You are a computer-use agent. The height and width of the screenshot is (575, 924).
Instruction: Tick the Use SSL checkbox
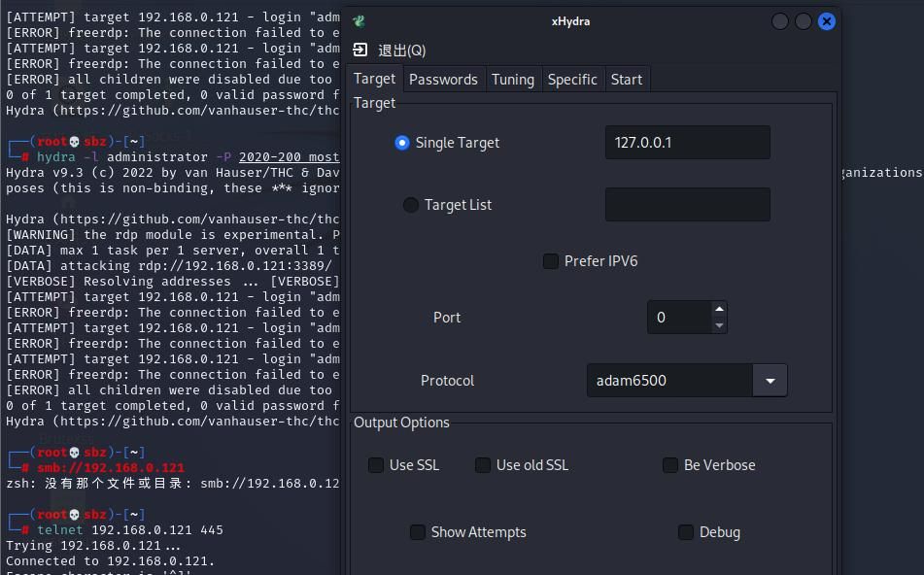[376, 465]
